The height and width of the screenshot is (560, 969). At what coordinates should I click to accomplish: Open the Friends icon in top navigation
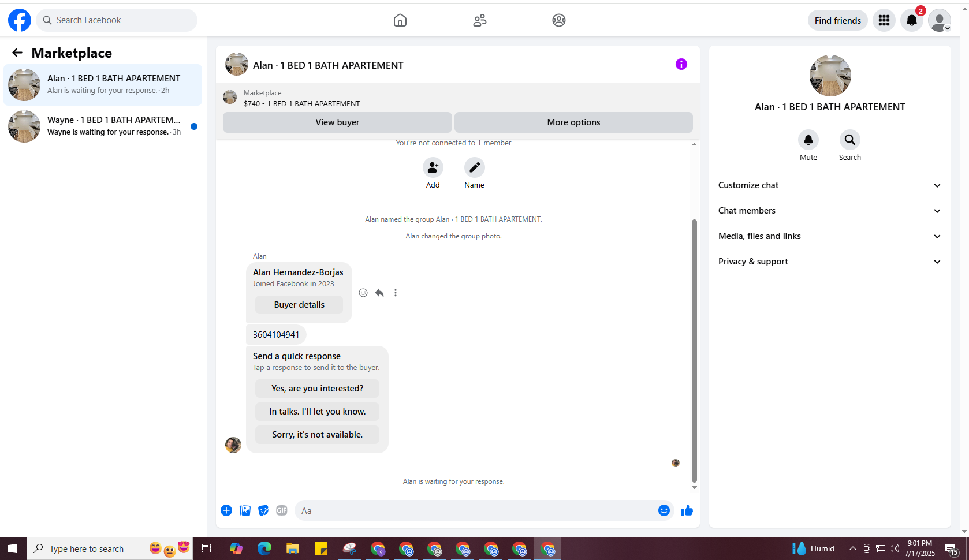click(x=480, y=20)
